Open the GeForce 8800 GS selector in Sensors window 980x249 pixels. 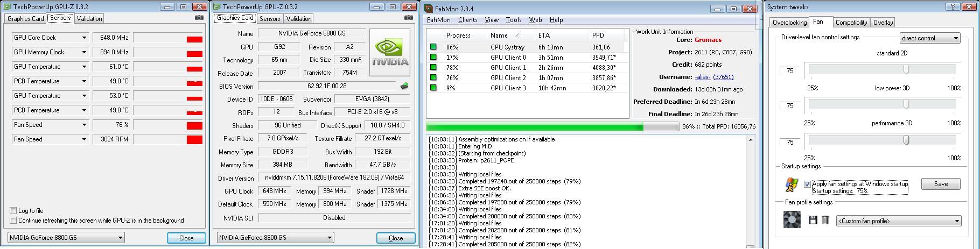click(66, 237)
